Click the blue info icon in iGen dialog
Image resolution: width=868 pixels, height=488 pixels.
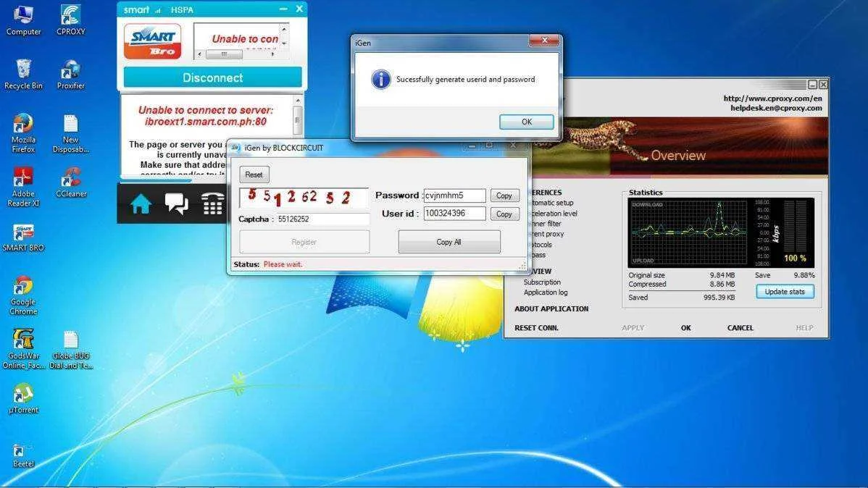click(381, 79)
